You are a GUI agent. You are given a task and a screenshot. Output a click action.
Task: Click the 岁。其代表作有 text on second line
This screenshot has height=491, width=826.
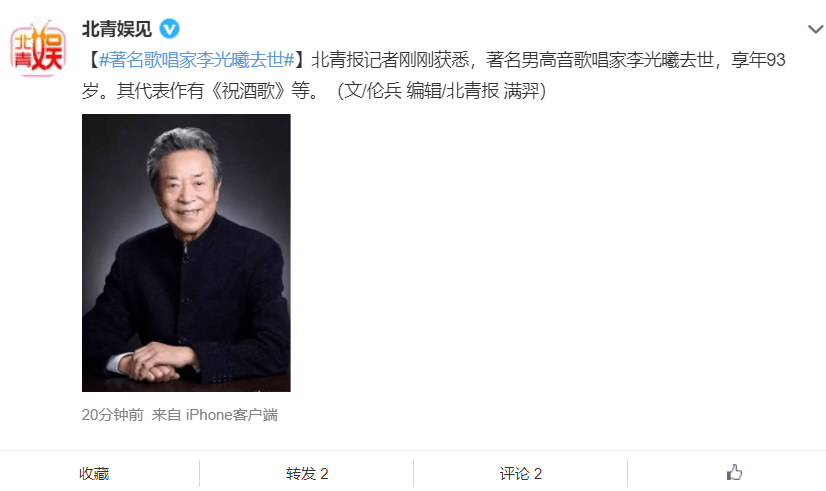click(143, 91)
